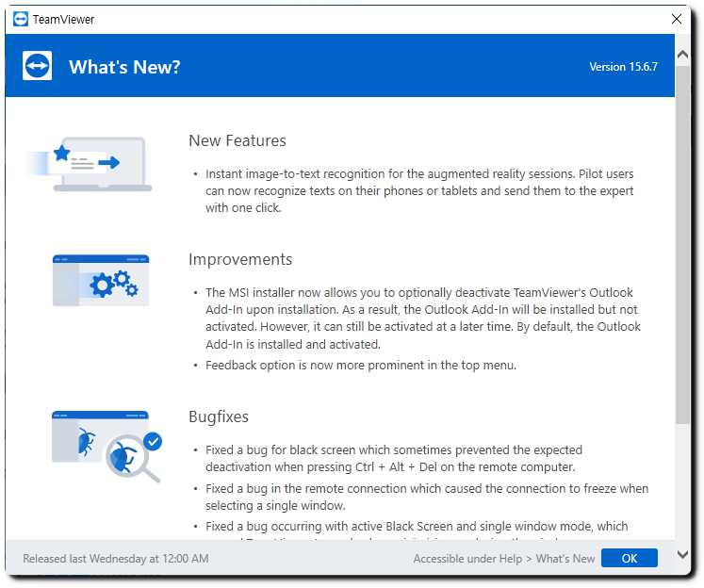Click the "New Features" heading

tap(237, 140)
